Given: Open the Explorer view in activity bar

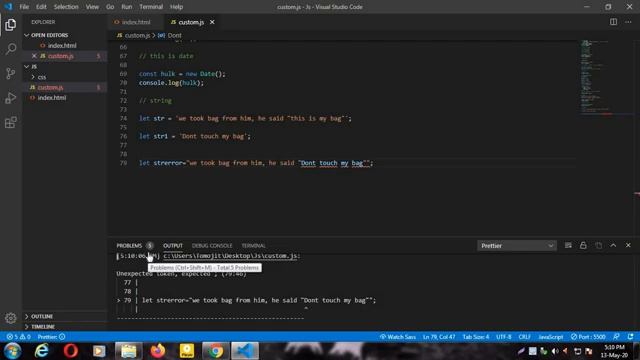Looking at the screenshot, I should (x=11, y=25).
